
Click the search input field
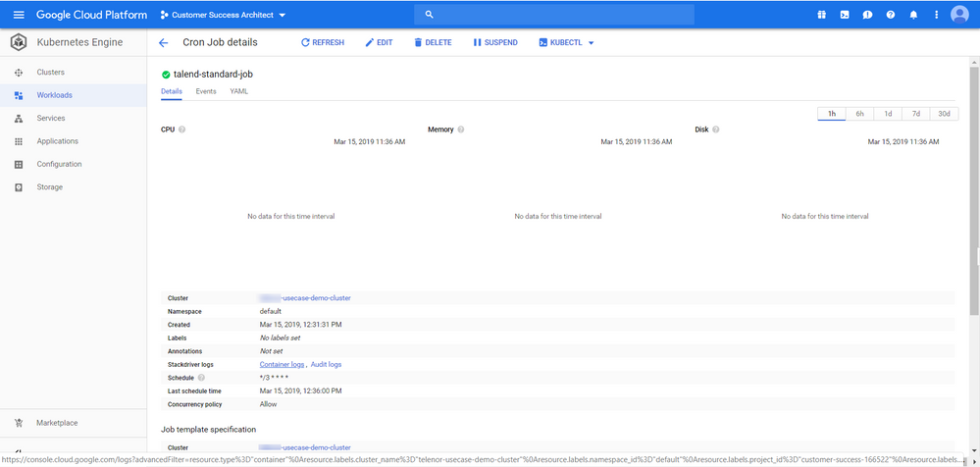coord(554,15)
